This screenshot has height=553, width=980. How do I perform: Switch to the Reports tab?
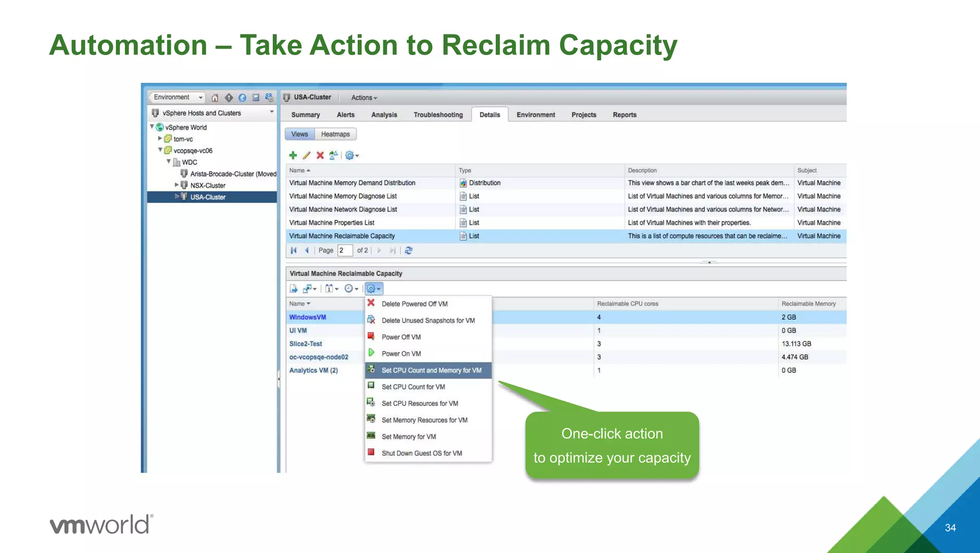(x=624, y=115)
